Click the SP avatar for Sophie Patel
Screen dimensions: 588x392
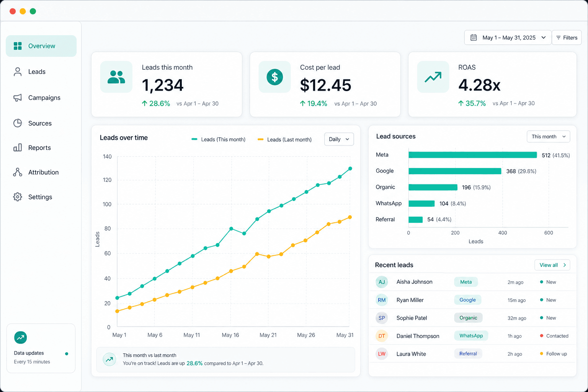click(382, 318)
